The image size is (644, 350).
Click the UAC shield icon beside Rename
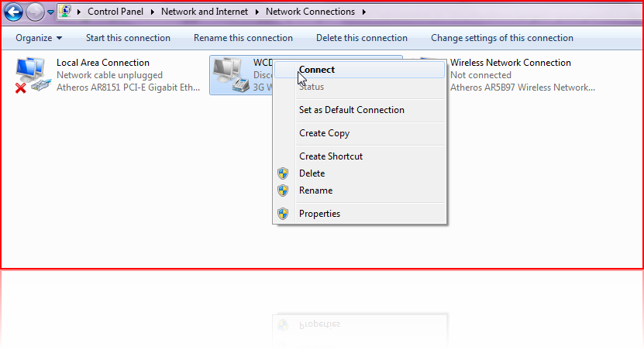coord(283,190)
